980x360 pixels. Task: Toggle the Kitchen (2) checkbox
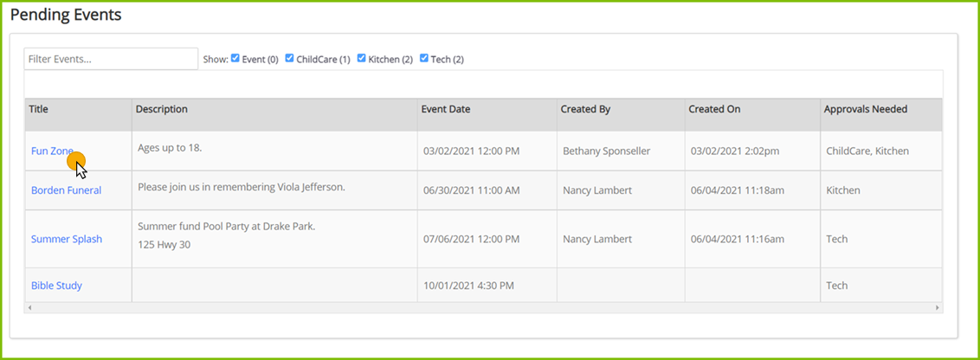[362, 59]
